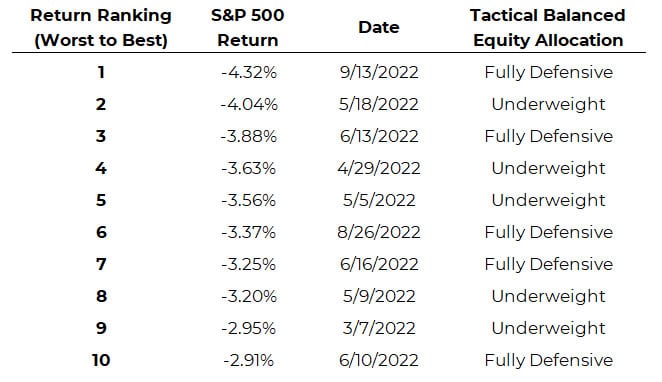
Task: Select Underweight in the 5/5/2022 row
Action: coord(548,200)
